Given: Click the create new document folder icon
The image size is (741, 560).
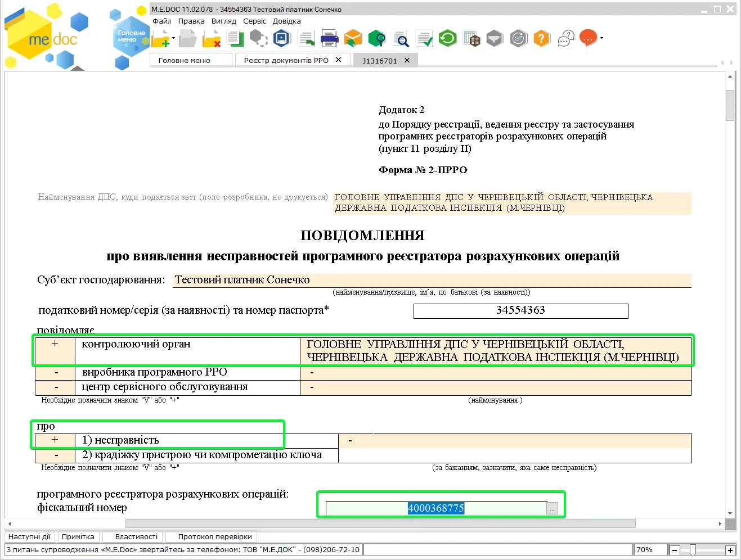Looking at the screenshot, I should tap(160, 39).
